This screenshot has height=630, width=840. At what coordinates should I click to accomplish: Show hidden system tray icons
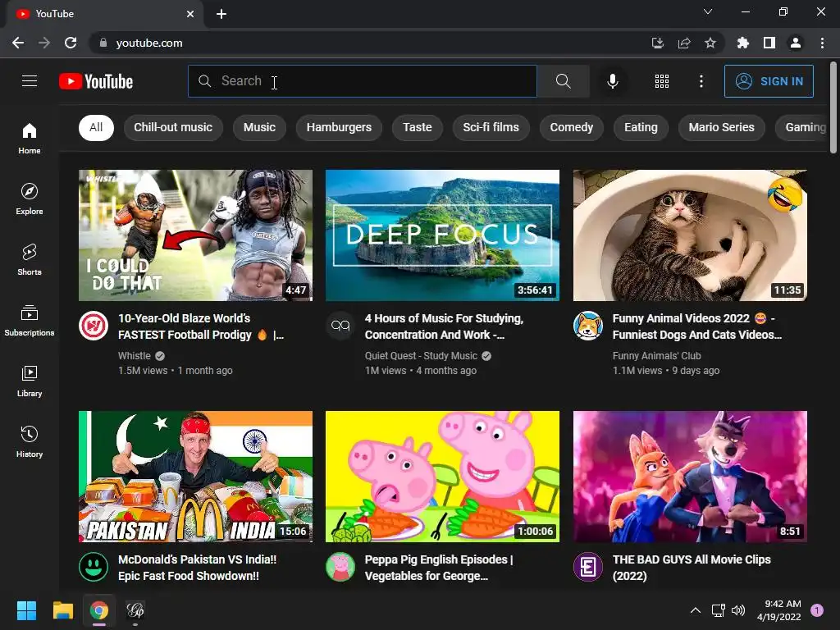point(695,610)
